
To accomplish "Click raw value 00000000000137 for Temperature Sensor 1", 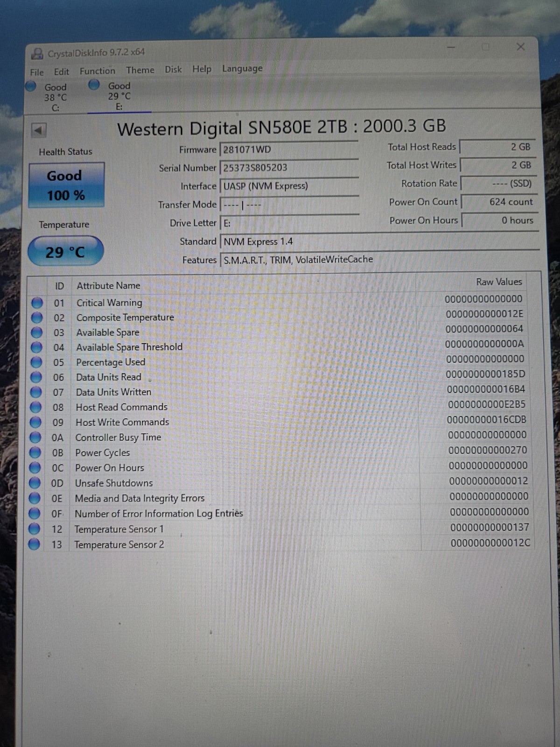I will 490,527.
